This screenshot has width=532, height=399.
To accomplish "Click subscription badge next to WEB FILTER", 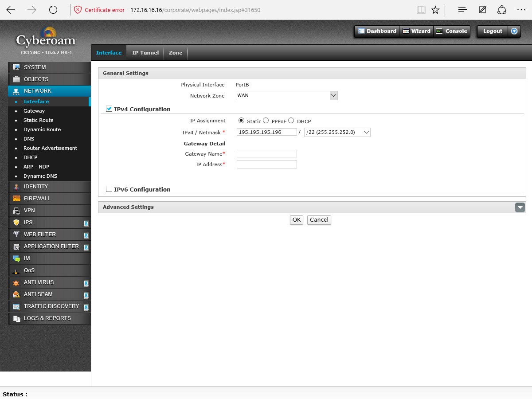I will (86, 235).
